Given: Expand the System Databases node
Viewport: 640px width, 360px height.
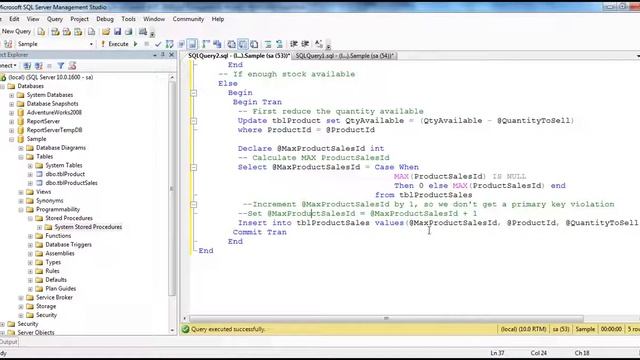Looking at the screenshot, I should click(11, 95).
